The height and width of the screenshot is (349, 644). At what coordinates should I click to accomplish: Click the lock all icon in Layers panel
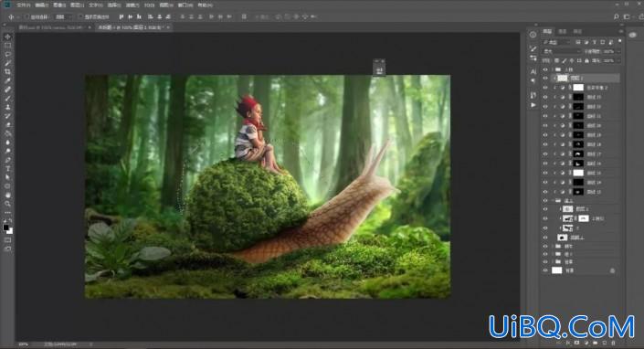[x=587, y=61]
